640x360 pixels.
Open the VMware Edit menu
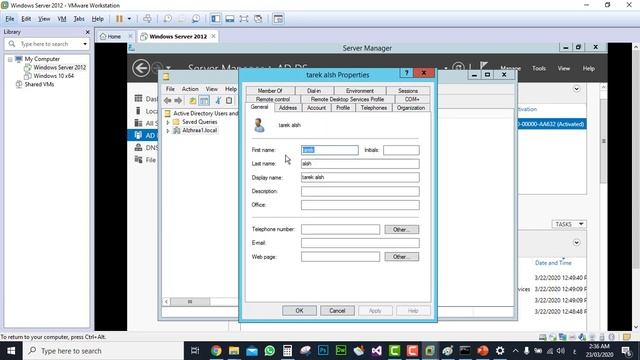click(x=26, y=19)
